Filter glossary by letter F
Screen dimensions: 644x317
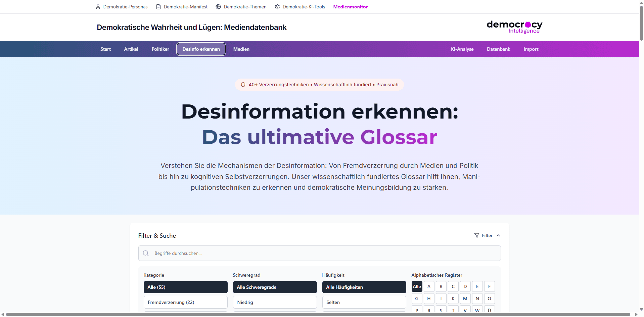coord(489,286)
